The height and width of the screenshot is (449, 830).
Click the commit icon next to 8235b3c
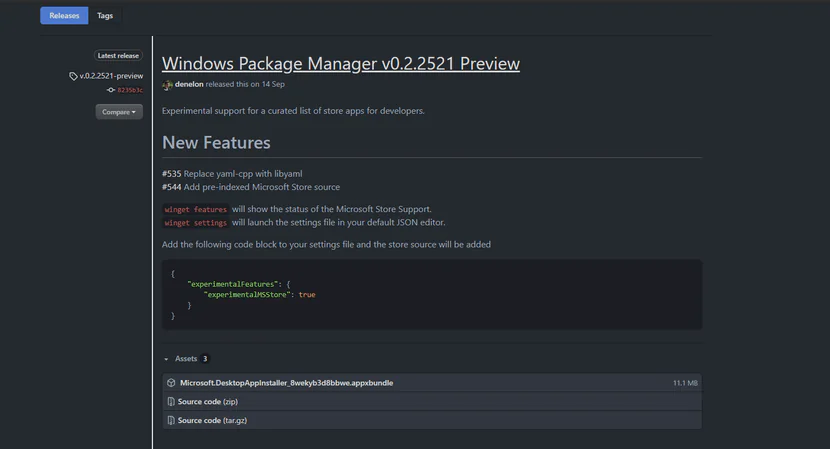(x=111, y=90)
